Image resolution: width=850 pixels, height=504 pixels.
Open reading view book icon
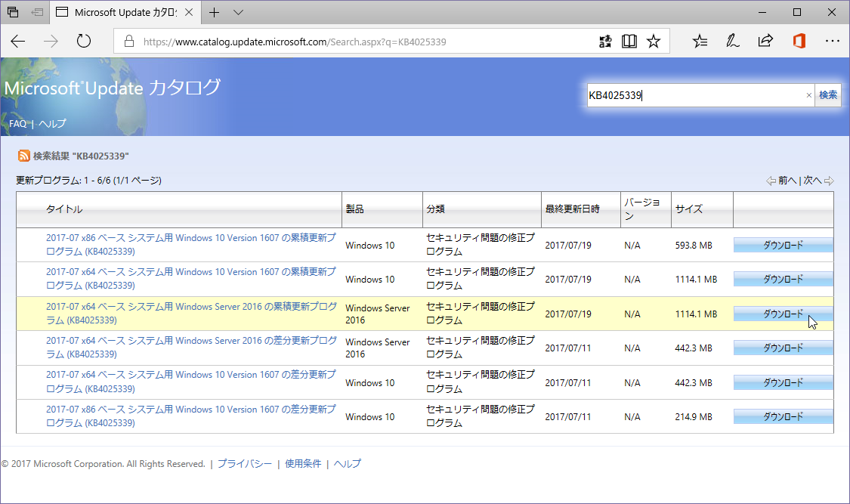(629, 42)
